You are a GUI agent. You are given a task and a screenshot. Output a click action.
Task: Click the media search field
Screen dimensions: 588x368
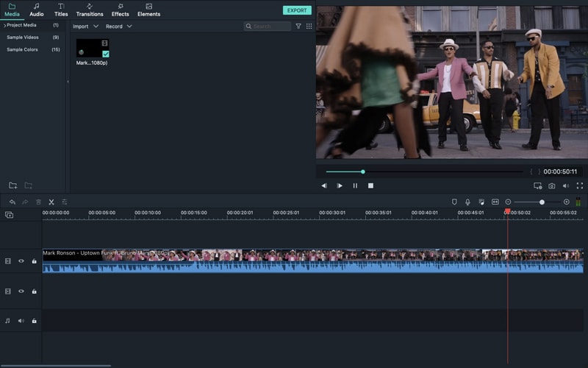coord(268,26)
